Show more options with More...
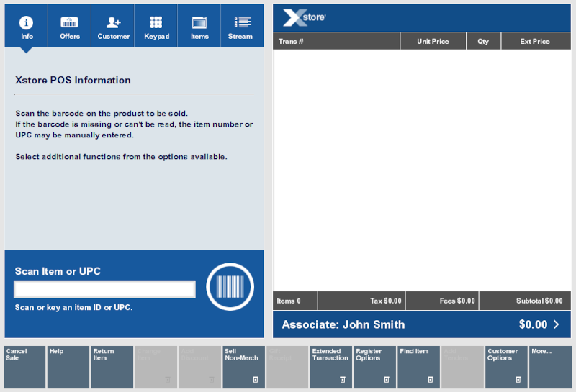Screen dimensions: 576x392 (550, 367)
